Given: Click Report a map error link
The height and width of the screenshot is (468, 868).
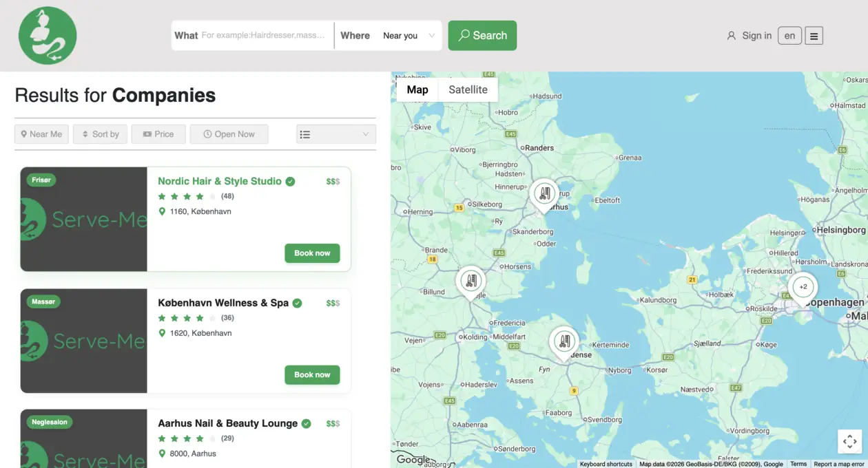Looking at the screenshot, I should tap(839, 464).
